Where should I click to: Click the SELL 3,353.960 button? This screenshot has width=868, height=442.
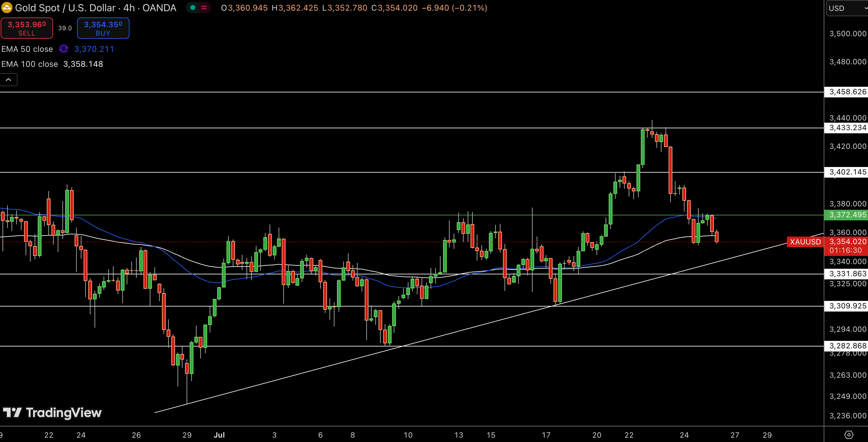[27, 29]
